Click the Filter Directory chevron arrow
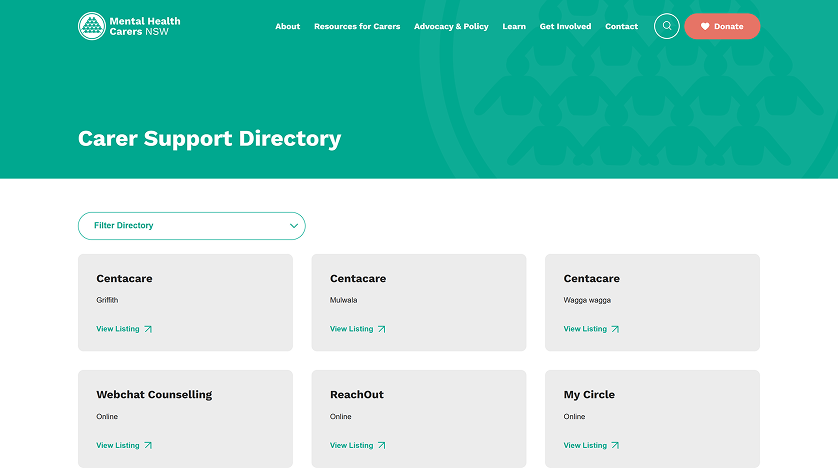The image size is (838, 471). 293,226
